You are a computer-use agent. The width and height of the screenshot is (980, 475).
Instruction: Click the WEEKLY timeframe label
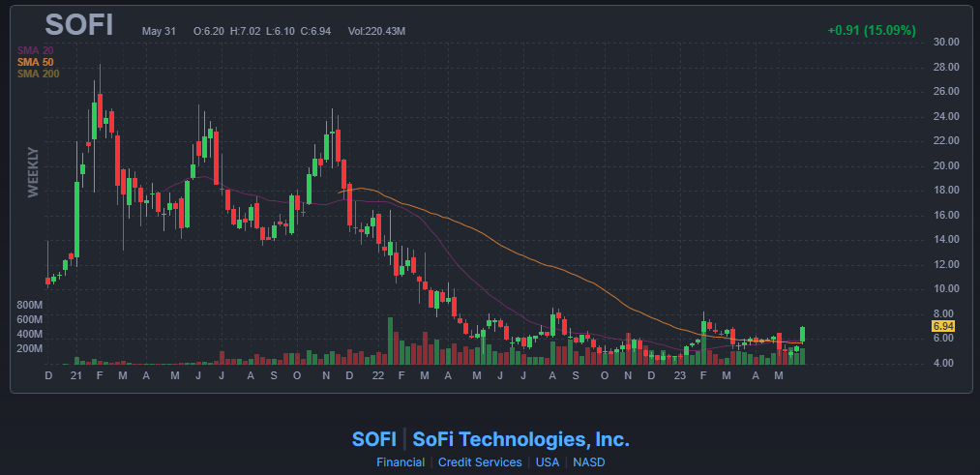coord(33,172)
